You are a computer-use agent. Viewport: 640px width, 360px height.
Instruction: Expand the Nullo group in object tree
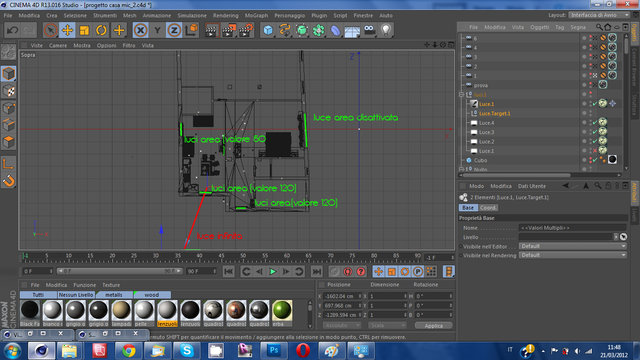[461, 169]
